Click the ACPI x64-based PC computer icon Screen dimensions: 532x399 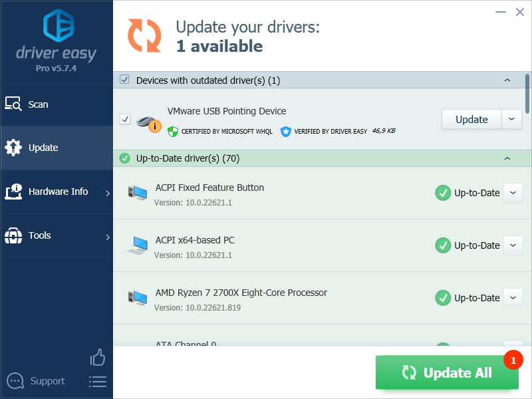click(138, 245)
